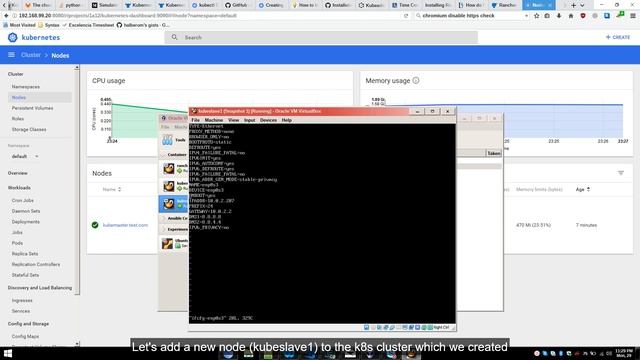Open Most Visited bookmarks folder

(19, 25)
